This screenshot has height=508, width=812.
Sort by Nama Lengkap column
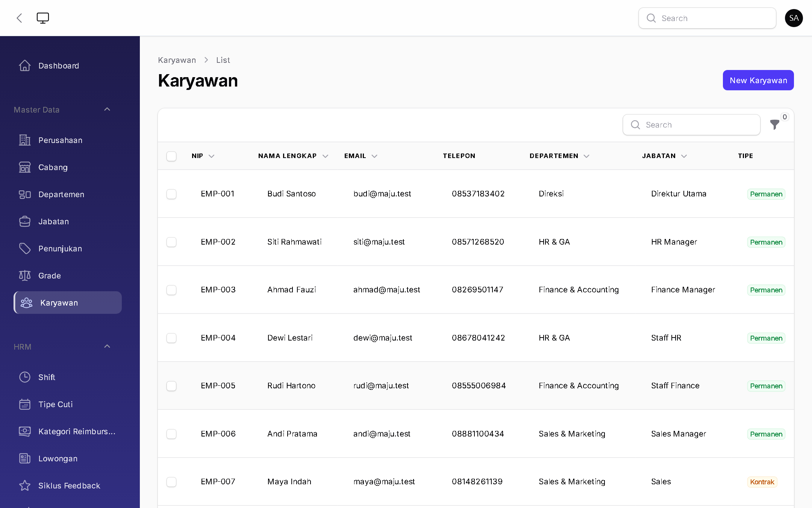coord(293,156)
